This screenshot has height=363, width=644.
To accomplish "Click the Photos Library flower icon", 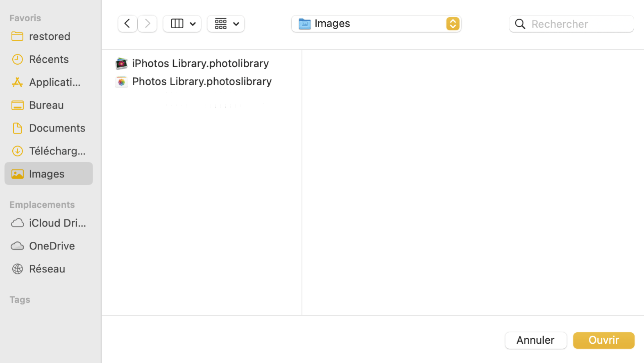I will click(121, 82).
